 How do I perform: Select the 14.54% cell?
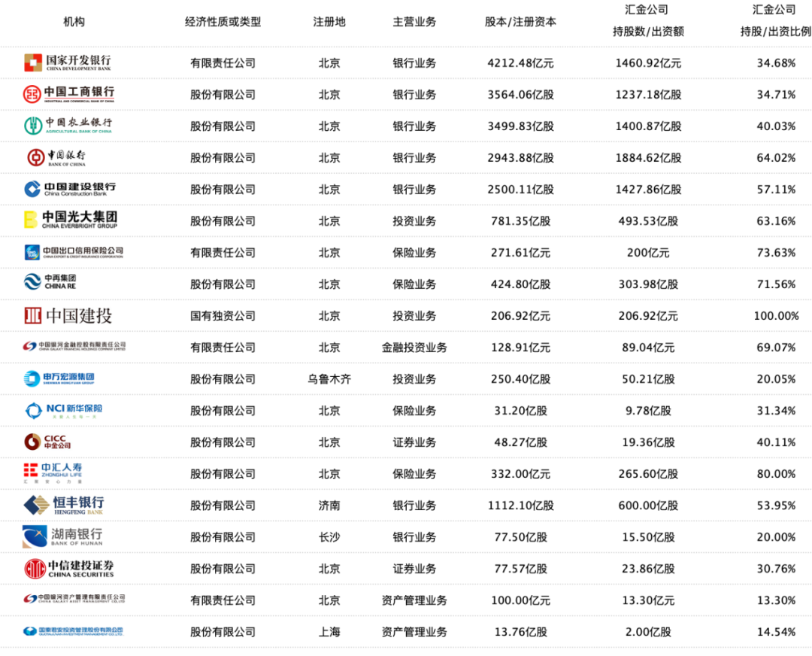pyautogui.click(x=776, y=632)
